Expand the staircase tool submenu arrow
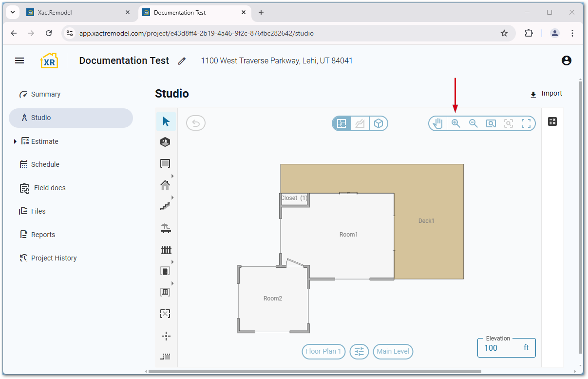 point(172,198)
